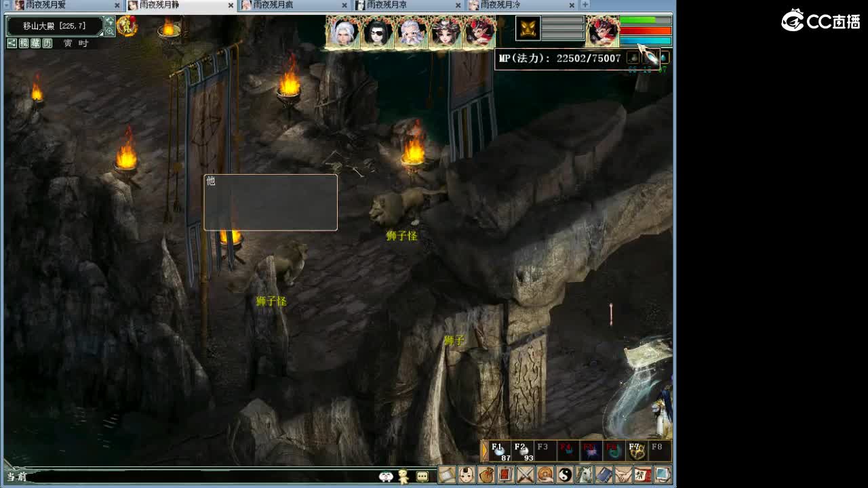Open the 移山大殿 map location panel
The width and height of the screenshot is (868, 488).
55,26
